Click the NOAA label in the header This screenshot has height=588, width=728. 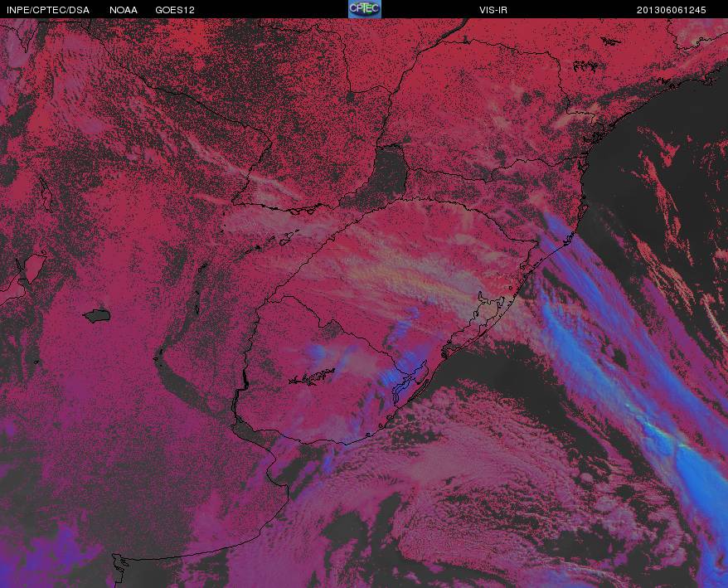click(x=124, y=10)
